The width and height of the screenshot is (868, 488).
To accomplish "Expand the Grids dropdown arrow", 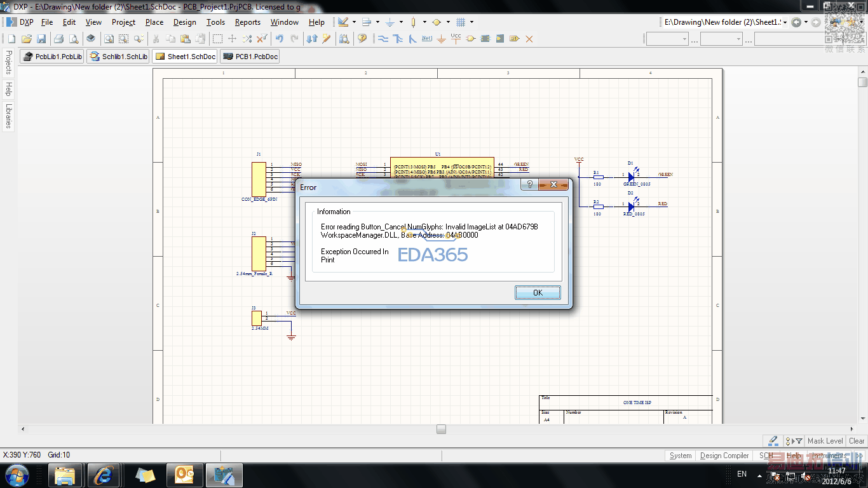I will click(x=471, y=22).
